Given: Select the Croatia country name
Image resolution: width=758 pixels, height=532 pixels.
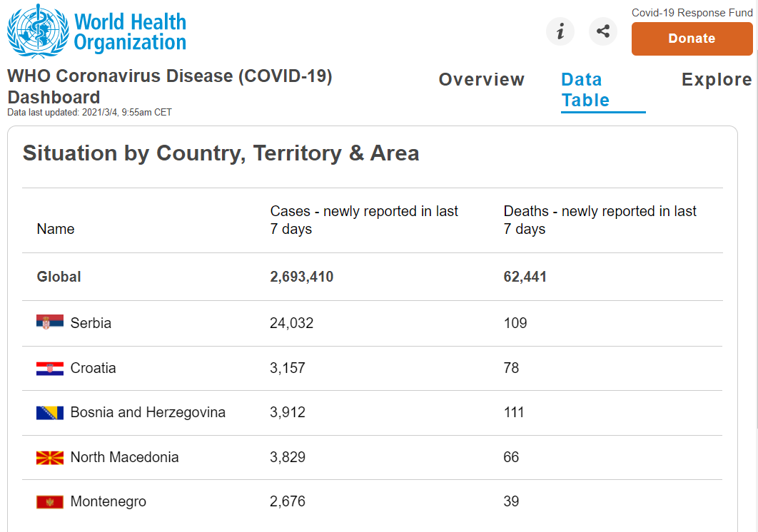Looking at the screenshot, I should 94,368.
